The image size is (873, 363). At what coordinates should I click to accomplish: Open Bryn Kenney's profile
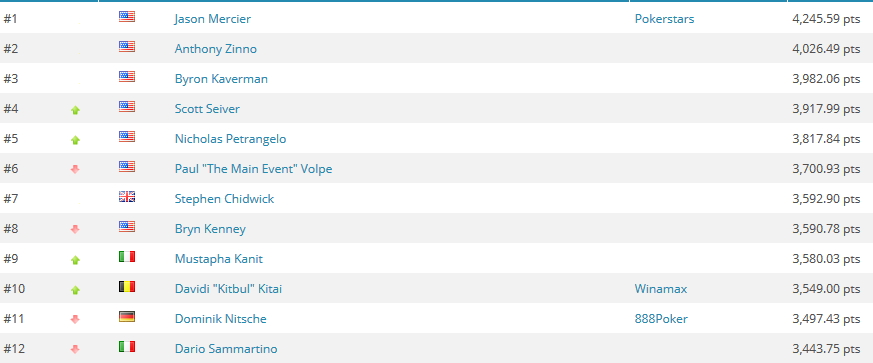210,229
